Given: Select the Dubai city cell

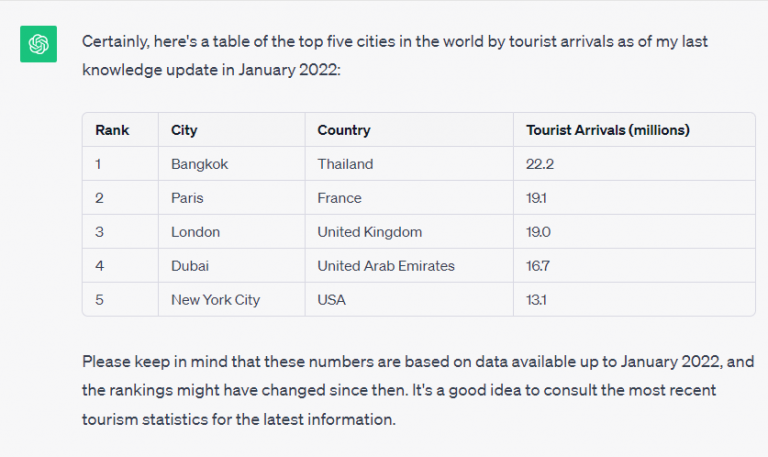Looking at the screenshot, I should coord(190,266).
